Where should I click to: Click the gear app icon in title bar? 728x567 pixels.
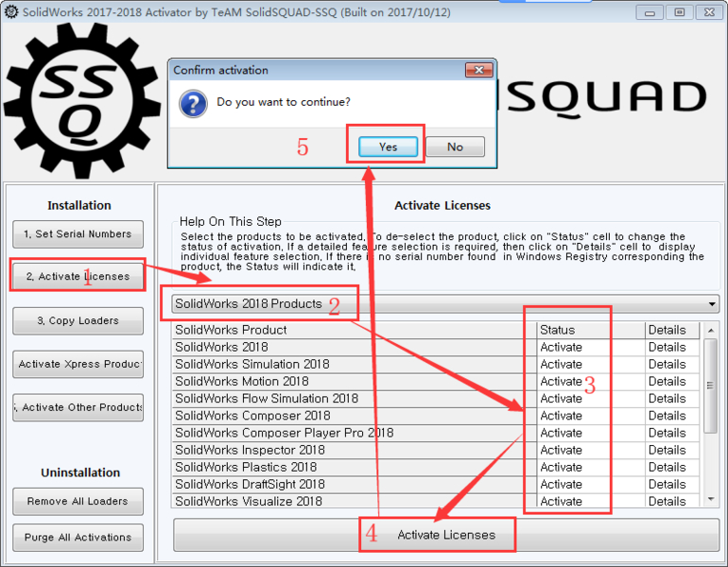tap(10, 11)
